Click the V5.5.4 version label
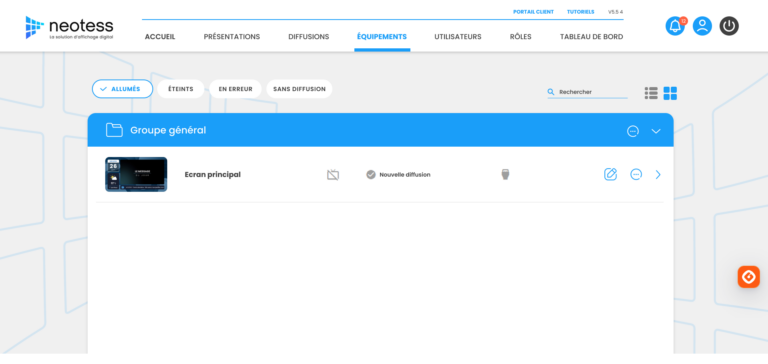This screenshot has width=768, height=364. click(x=616, y=12)
